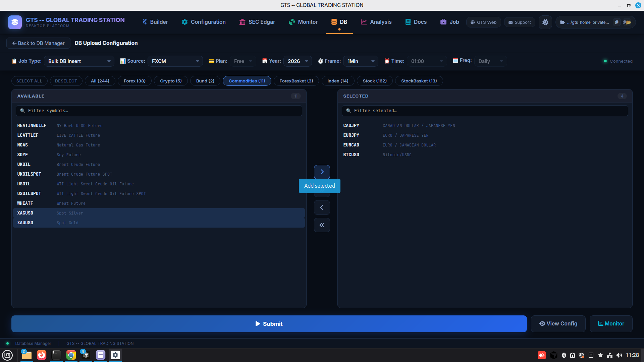
Task: Open the Plan Free dropdown
Action: [243, 61]
